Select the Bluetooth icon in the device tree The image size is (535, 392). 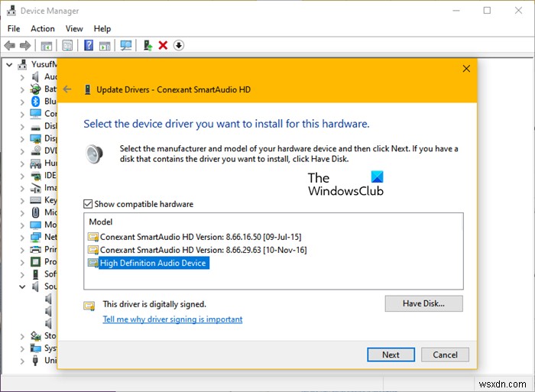coord(35,101)
